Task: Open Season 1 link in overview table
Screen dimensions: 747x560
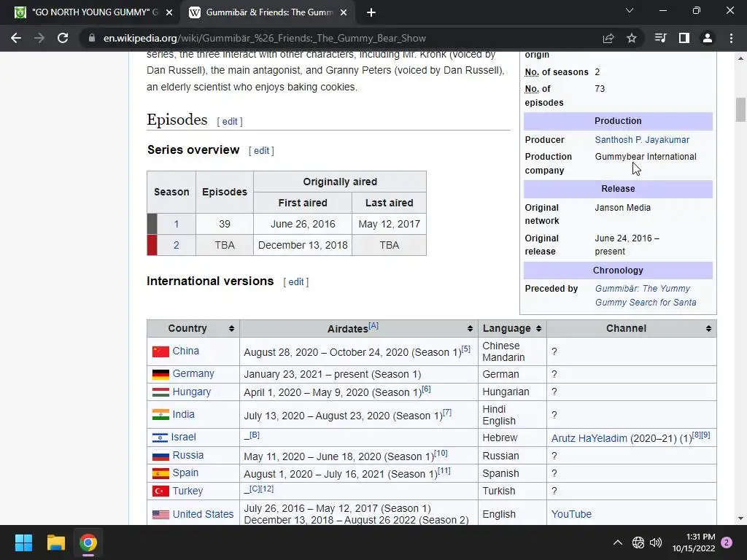Action: pos(177,224)
